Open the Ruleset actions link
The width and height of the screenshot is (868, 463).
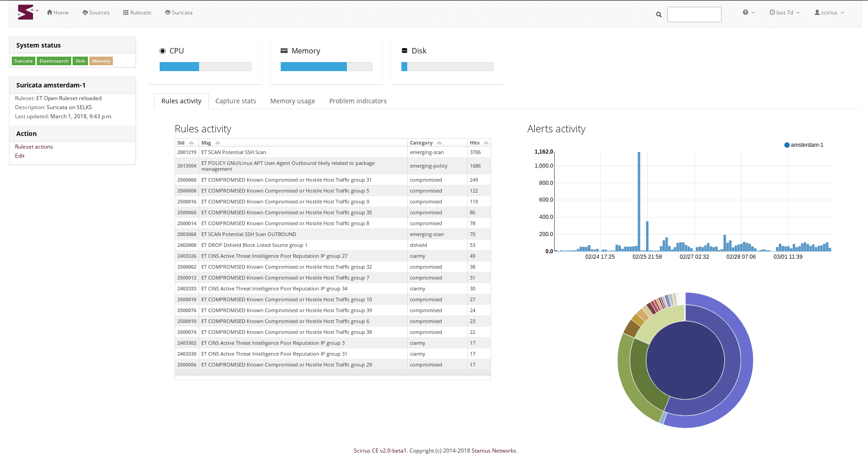tap(34, 147)
